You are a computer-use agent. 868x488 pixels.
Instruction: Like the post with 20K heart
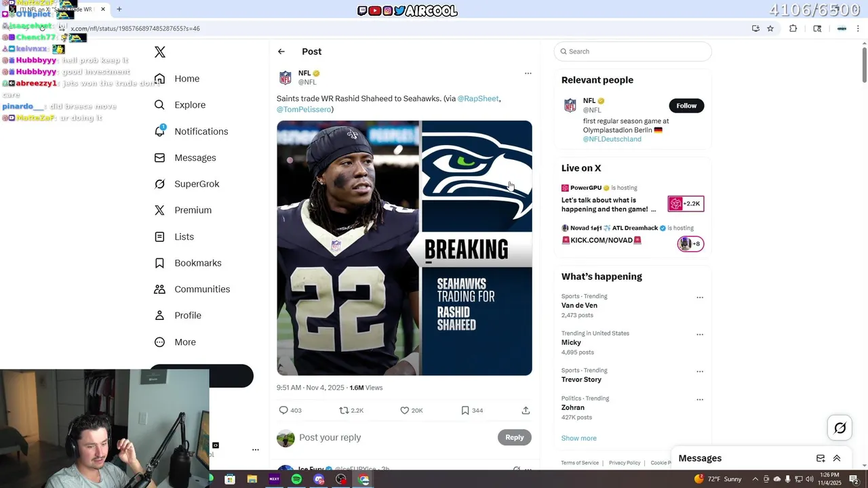pos(411,410)
